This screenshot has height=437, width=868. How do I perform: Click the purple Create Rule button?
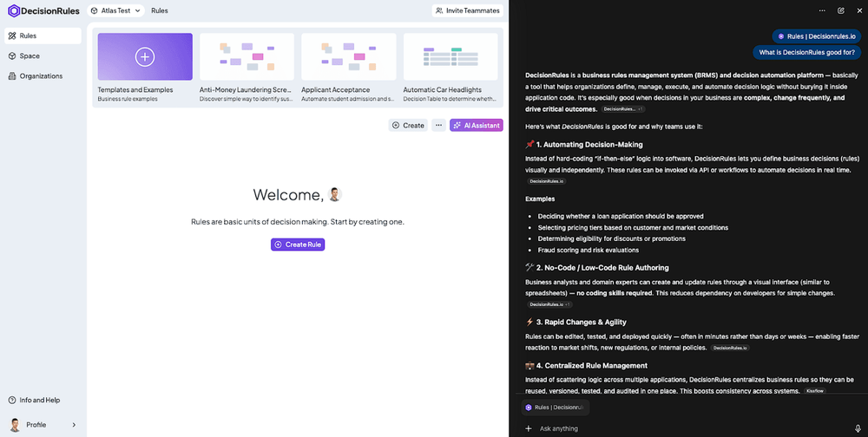pos(298,245)
